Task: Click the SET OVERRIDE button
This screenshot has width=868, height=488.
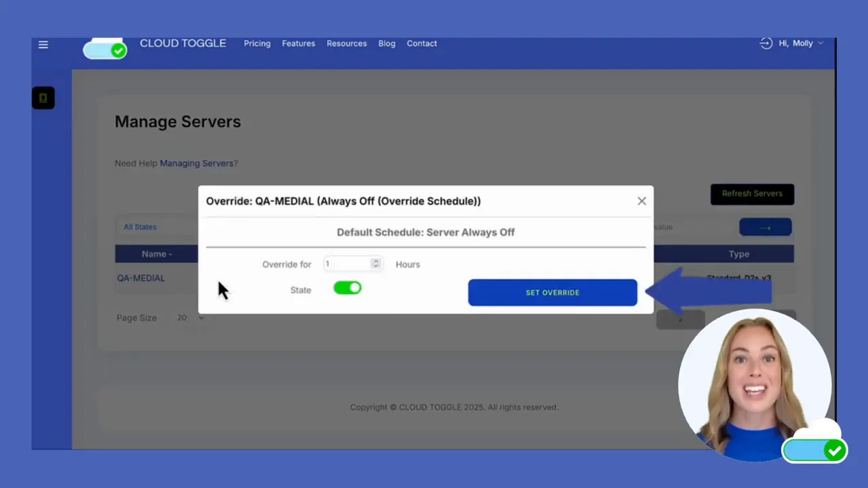Action: tap(552, 292)
